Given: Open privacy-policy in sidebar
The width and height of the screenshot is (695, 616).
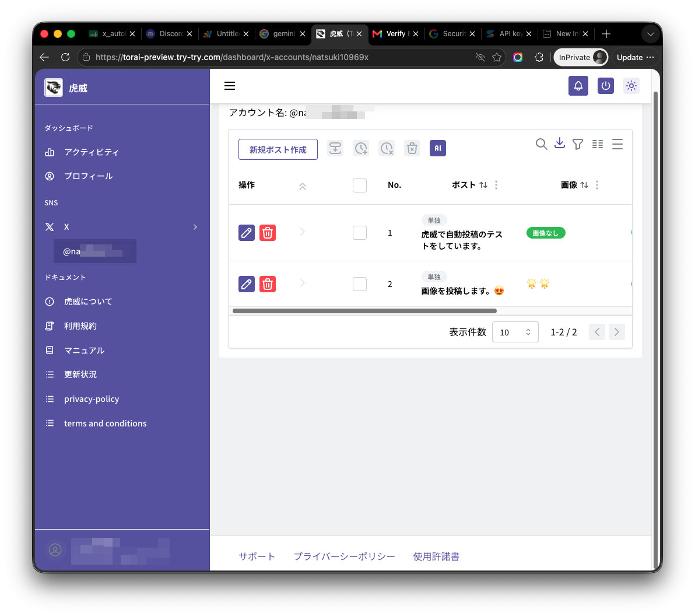Looking at the screenshot, I should [x=92, y=398].
